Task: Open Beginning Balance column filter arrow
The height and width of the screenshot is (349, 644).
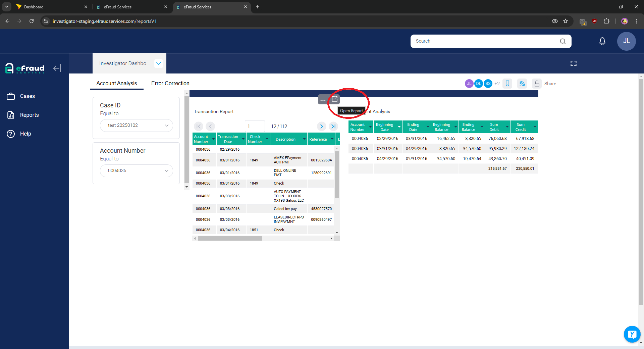Action: click(x=455, y=127)
